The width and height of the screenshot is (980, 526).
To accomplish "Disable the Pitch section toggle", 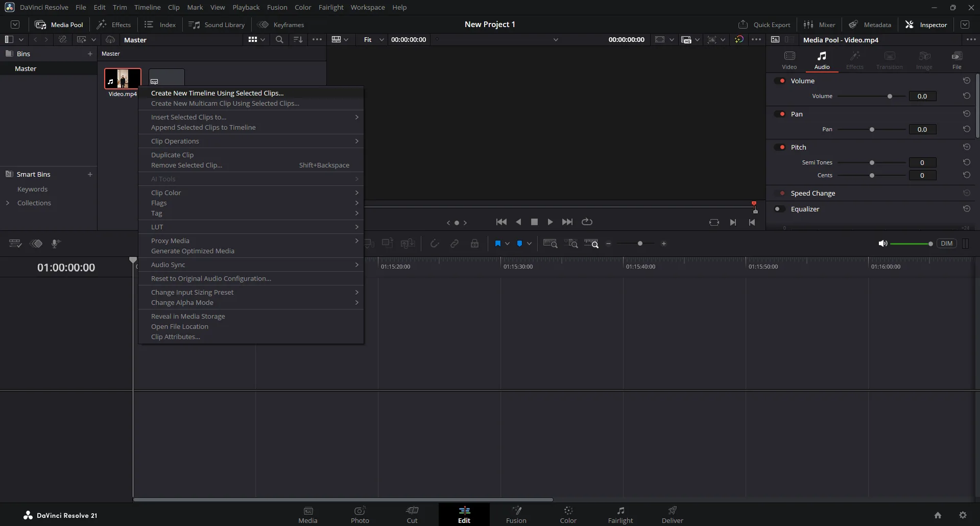I will [x=780, y=147].
